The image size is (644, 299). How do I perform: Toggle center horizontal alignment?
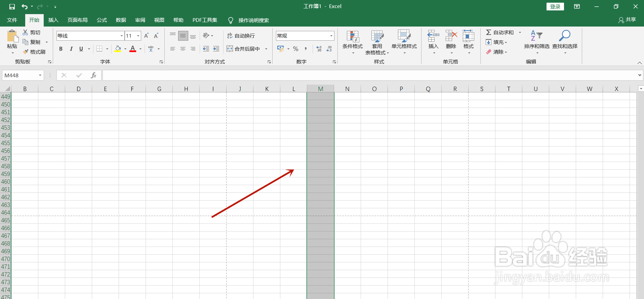click(183, 49)
